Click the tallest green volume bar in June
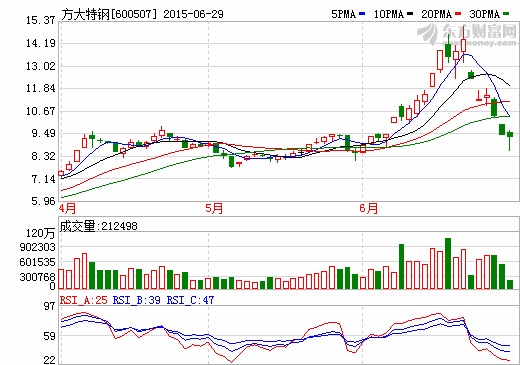The height and width of the screenshot is (365, 520). pos(448,263)
